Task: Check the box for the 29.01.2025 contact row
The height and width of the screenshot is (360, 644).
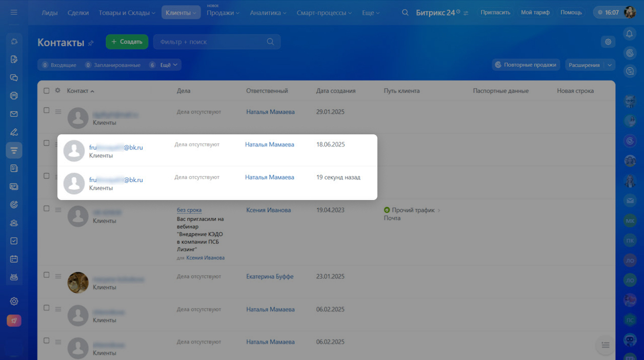Action: (x=47, y=110)
